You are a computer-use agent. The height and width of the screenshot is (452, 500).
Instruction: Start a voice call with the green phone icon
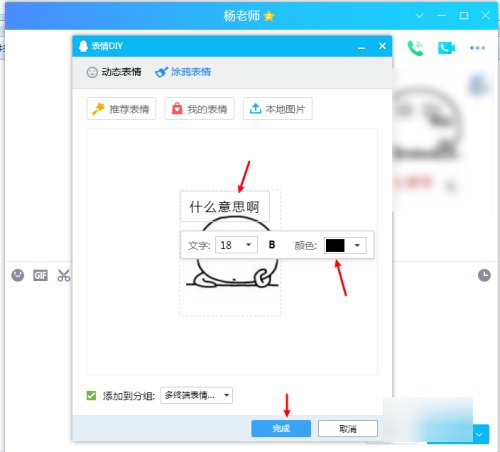415,48
